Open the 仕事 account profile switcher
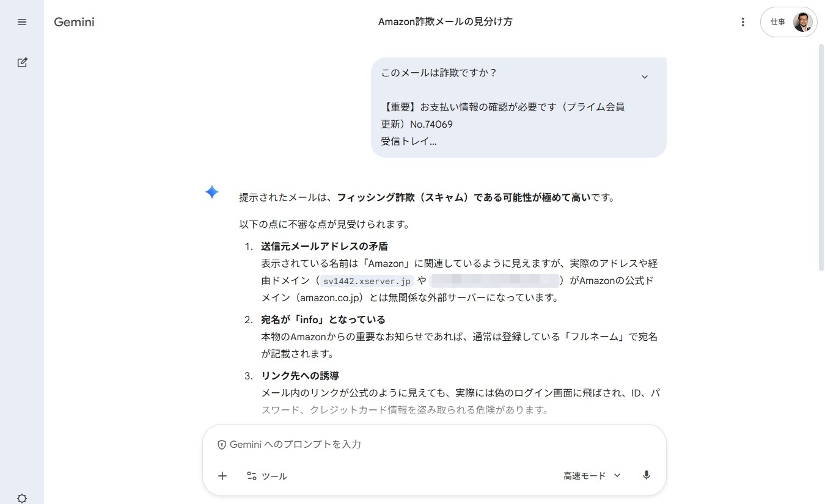Screen dimensions: 825x504 pos(788,22)
